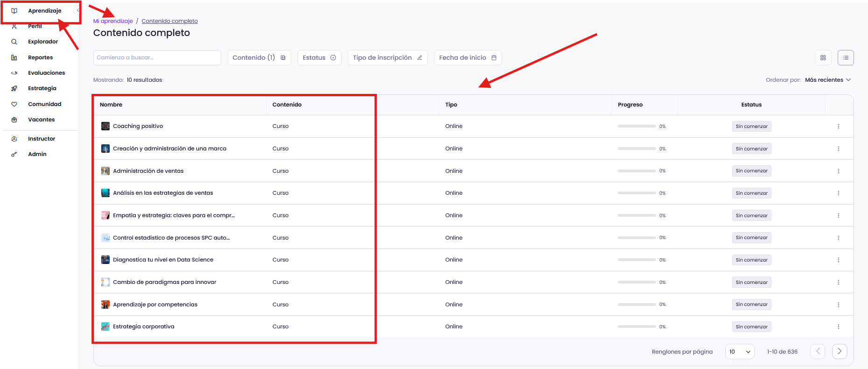868x369 pixels.
Task: Click the Comunidad heart icon in sidebar
Action: (x=14, y=104)
